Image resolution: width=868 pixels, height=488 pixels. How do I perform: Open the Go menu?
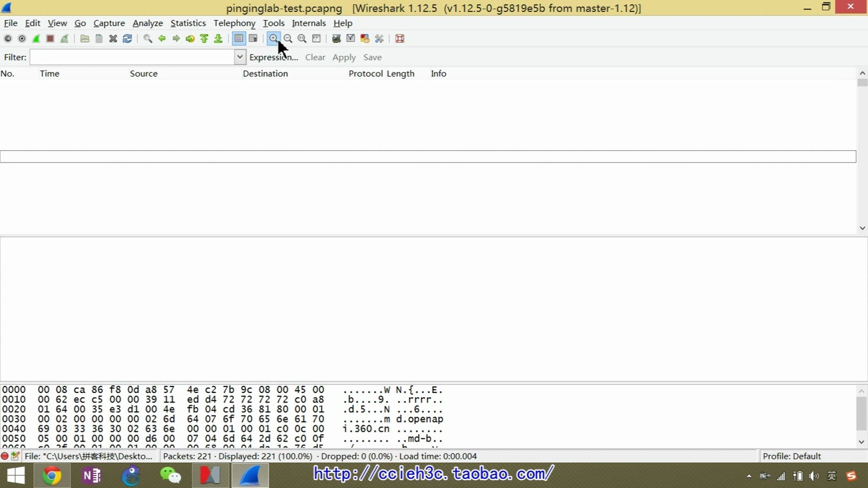point(80,23)
